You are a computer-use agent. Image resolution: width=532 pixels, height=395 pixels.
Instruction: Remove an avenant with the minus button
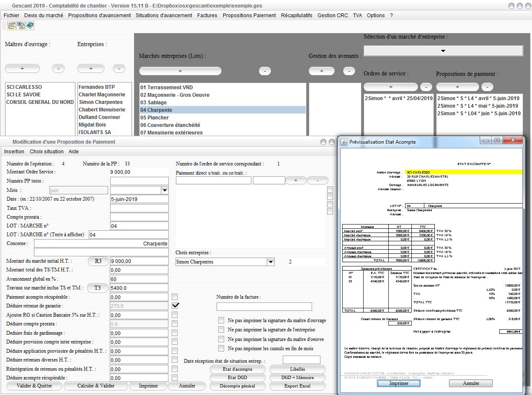coord(349,71)
